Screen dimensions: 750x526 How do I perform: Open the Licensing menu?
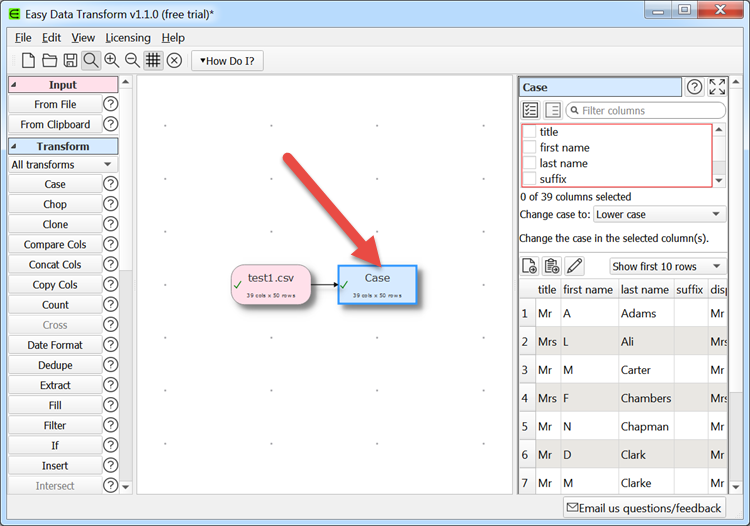[x=128, y=38]
